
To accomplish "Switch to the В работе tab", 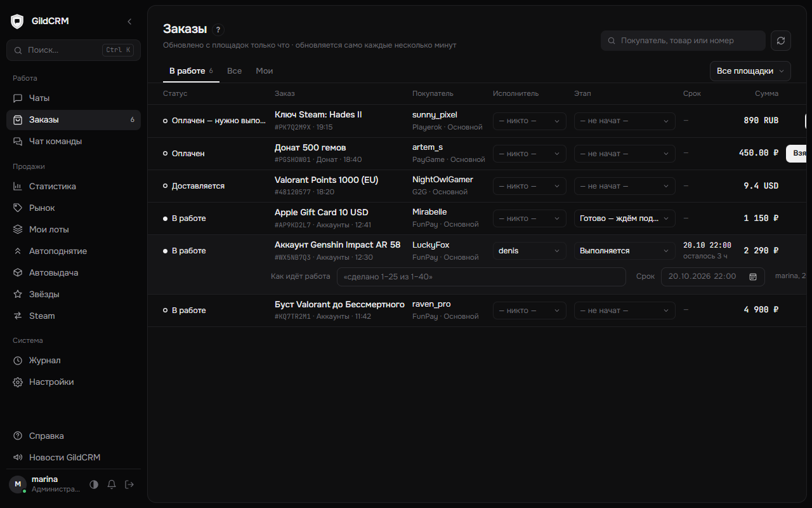I will click(191, 71).
